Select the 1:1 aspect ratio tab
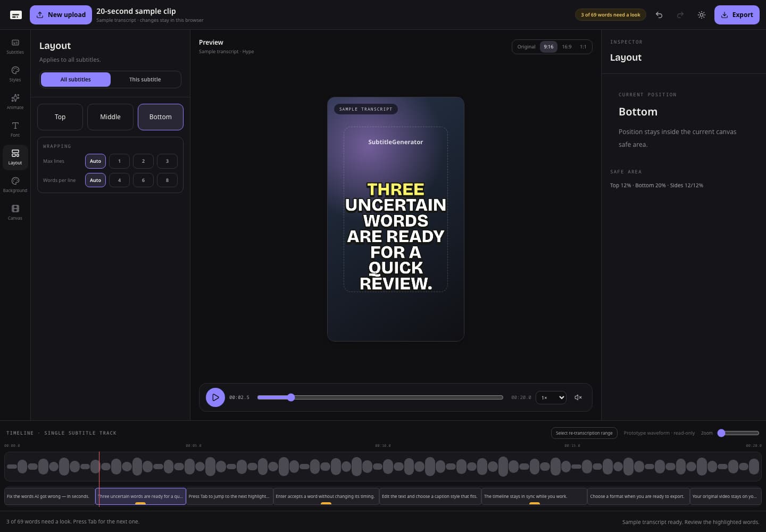Screen dimensions: 766x532 click(x=583, y=47)
